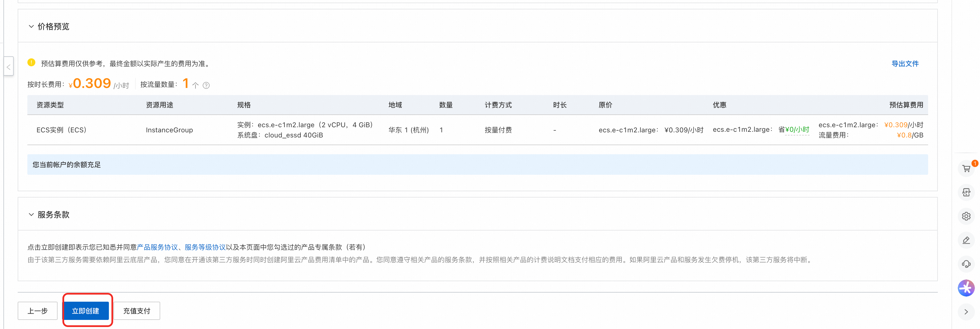The image size is (980, 329).
Task: Click 导出文件 link
Action: click(x=905, y=64)
